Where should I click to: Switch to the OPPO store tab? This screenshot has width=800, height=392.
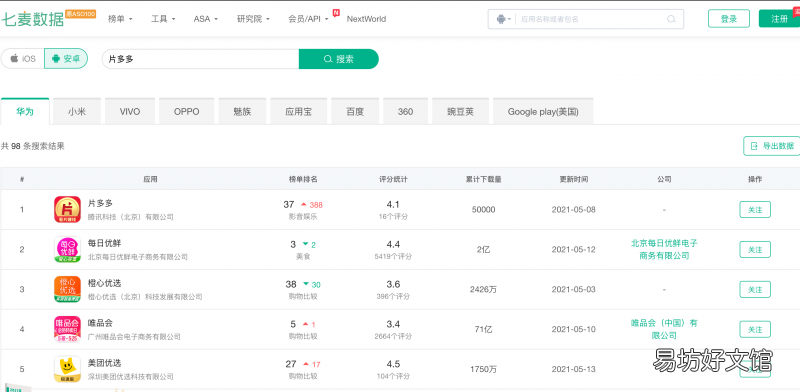pos(187,111)
